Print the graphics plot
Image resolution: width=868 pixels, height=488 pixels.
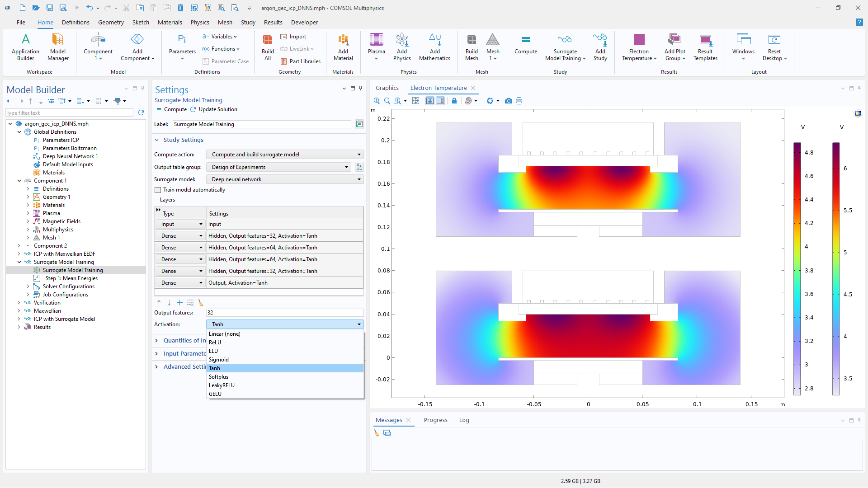tap(519, 101)
